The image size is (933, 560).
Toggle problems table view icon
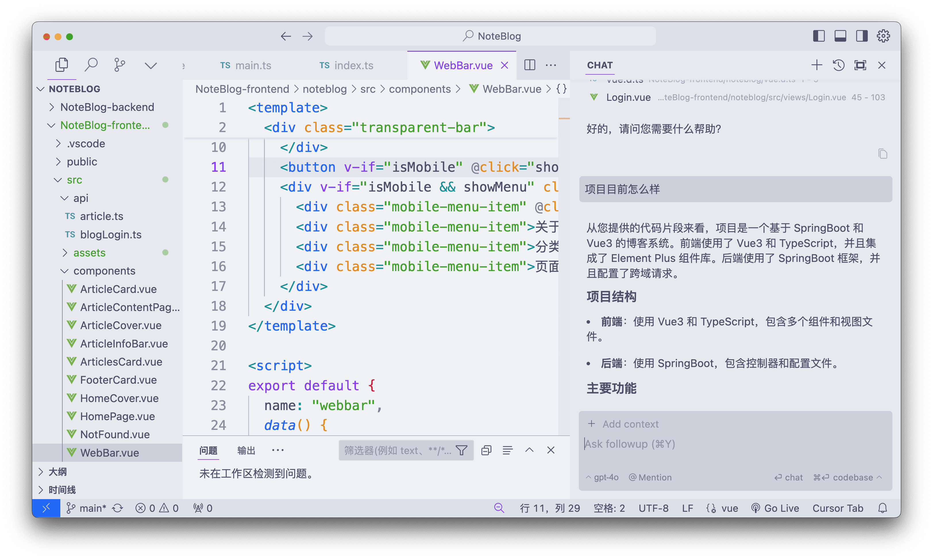pyautogui.click(x=507, y=450)
